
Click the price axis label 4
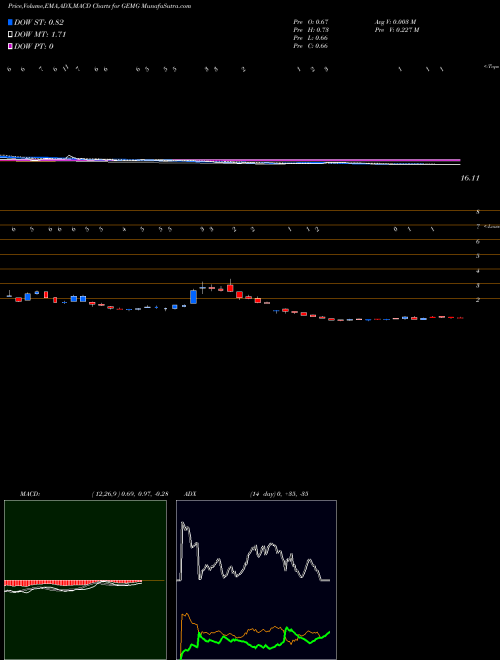click(478, 271)
